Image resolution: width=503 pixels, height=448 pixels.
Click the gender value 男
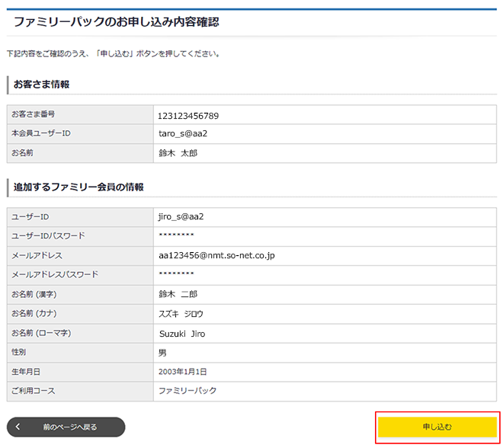click(162, 353)
